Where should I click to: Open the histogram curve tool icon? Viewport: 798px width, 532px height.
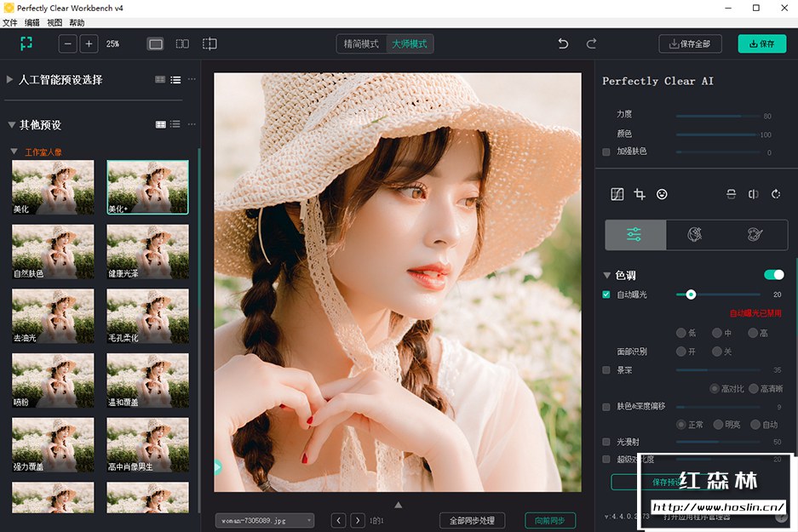click(x=617, y=194)
